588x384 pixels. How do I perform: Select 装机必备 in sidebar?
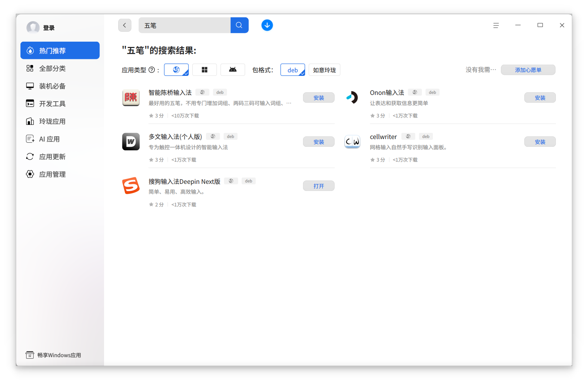pyautogui.click(x=60, y=86)
